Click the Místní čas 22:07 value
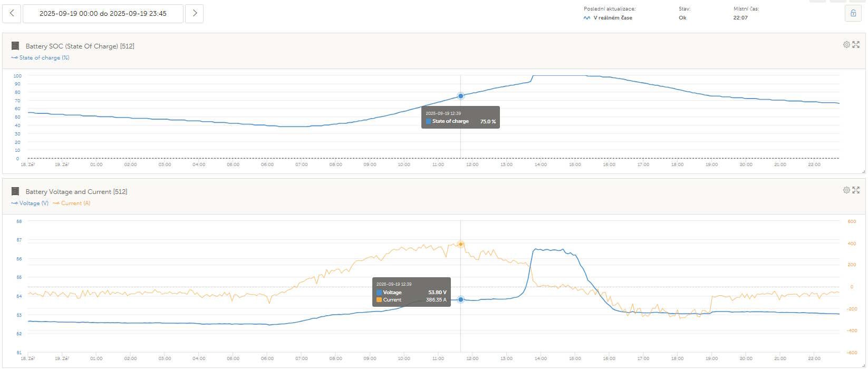The height and width of the screenshot is (369, 868). pyautogui.click(x=740, y=18)
